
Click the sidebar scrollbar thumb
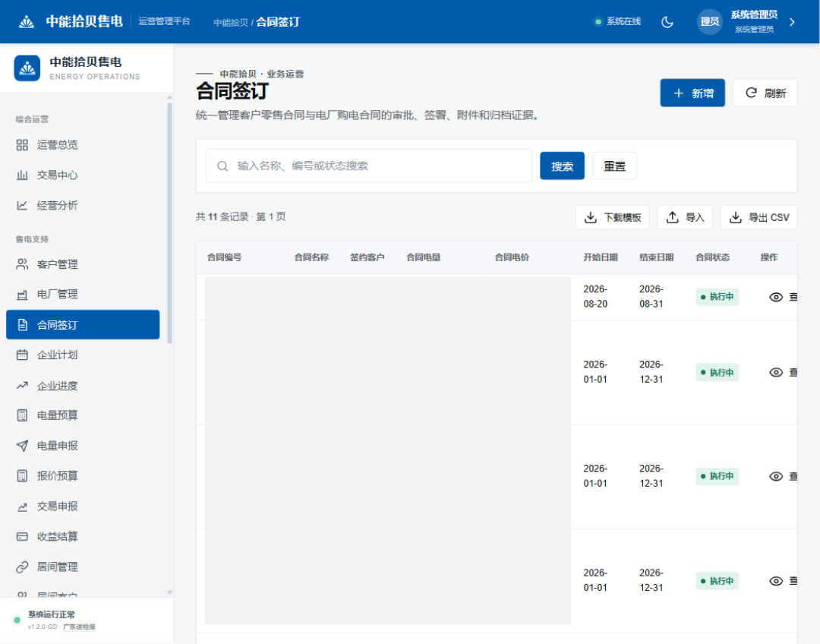pos(169,223)
